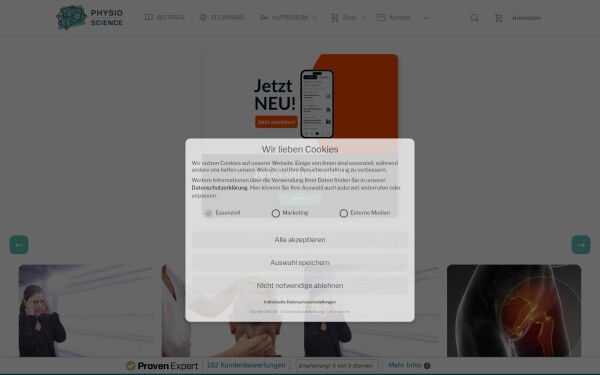Open the Physio Science logo homepage

pos(90,18)
